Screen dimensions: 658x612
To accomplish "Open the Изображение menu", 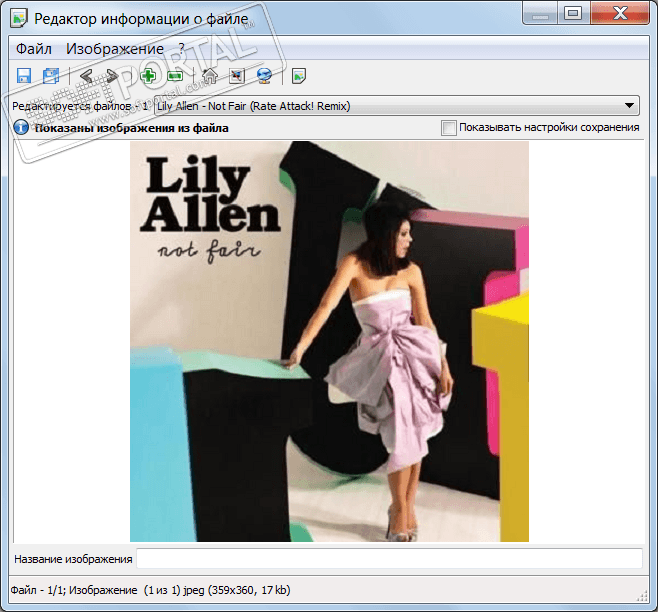I will coord(115,49).
